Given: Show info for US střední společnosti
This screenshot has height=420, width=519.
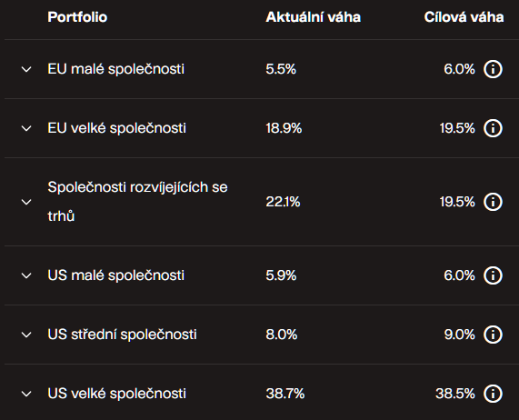Looking at the screenshot, I should pyautogui.click(x=493, y=335).
